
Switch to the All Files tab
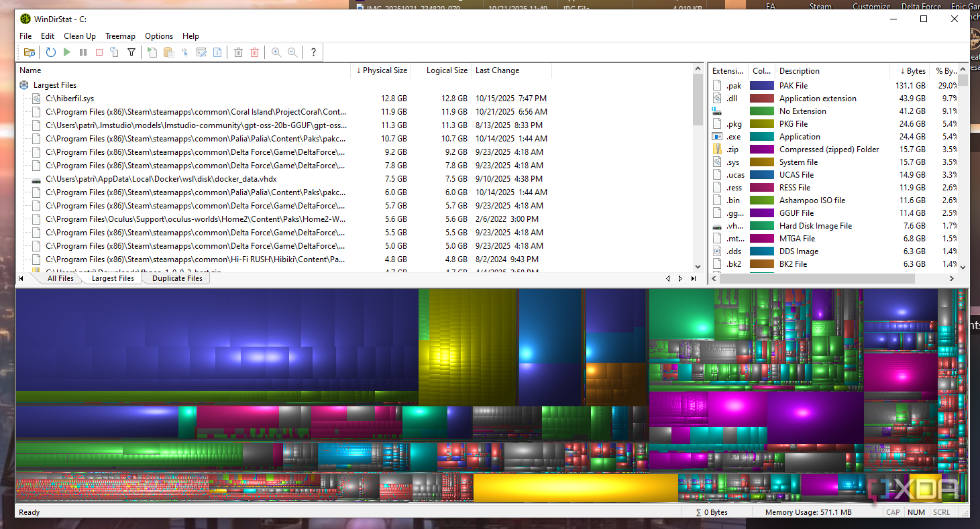pos(60,278)
